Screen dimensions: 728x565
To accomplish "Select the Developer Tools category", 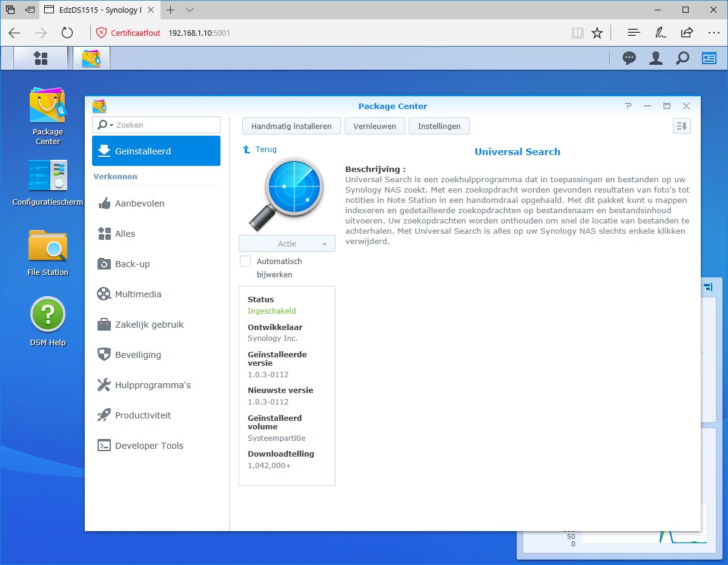I will (x=156, y=446).
